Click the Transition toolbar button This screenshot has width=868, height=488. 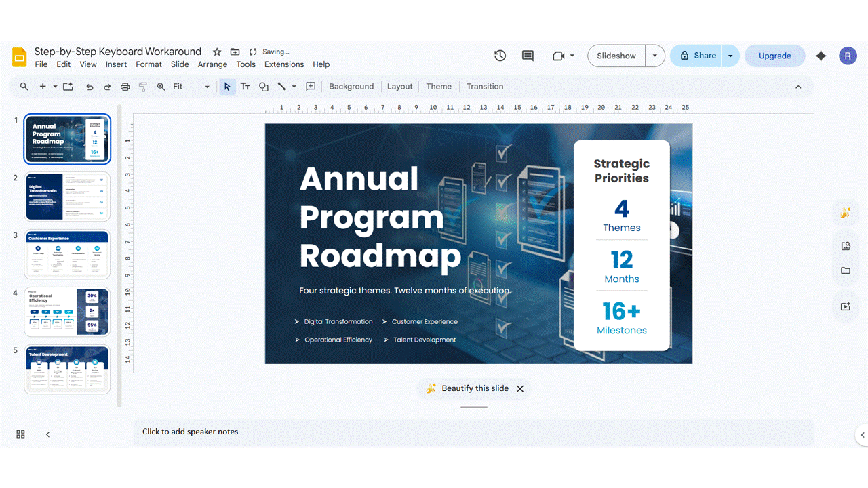tap(485, 87)
